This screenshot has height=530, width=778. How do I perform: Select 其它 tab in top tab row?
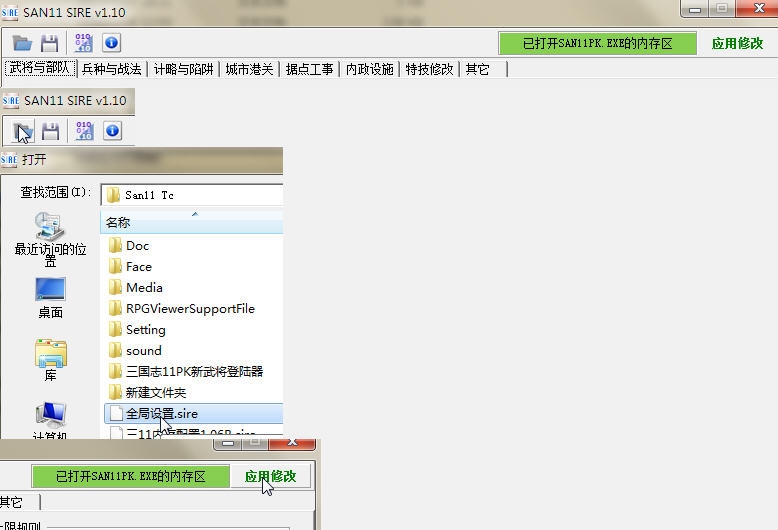click(x=484, y=69)
